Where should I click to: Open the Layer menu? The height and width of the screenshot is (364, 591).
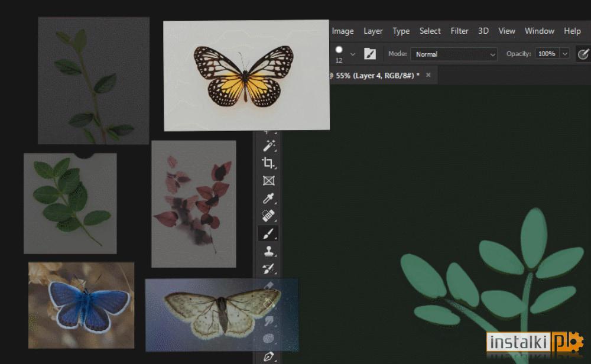coord(373,31)
